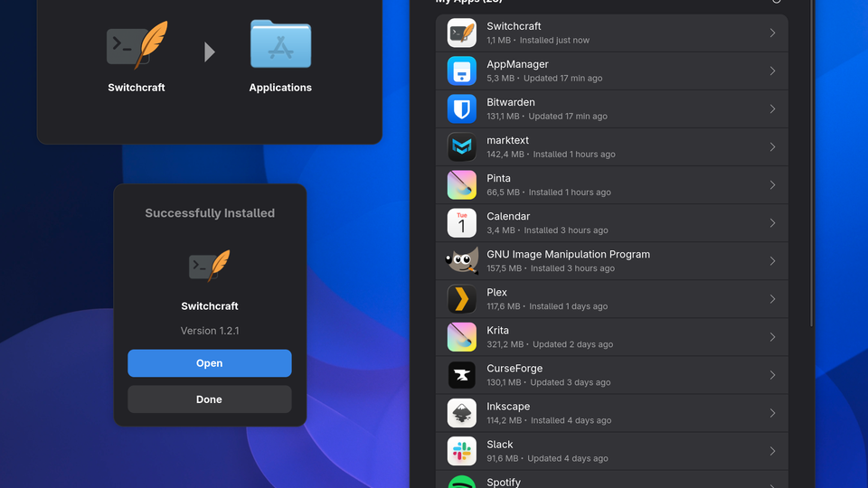Expand the Pinta row chevron
The height and width of the screenshot is (488, 868).
[x=772, y=184]
